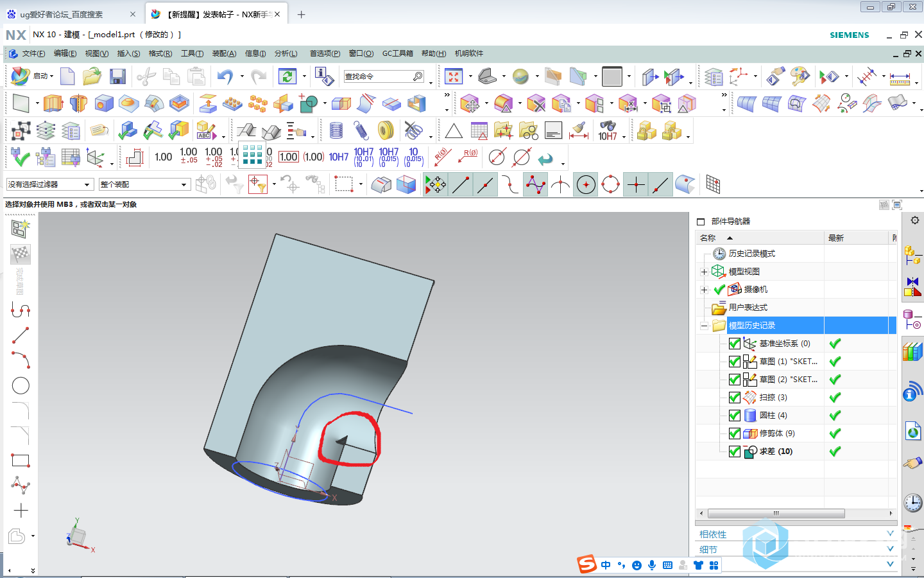This screenshot has height=578, width=924.
Task: Open the 文件(F) menu
Action: (x=33, y=53)
